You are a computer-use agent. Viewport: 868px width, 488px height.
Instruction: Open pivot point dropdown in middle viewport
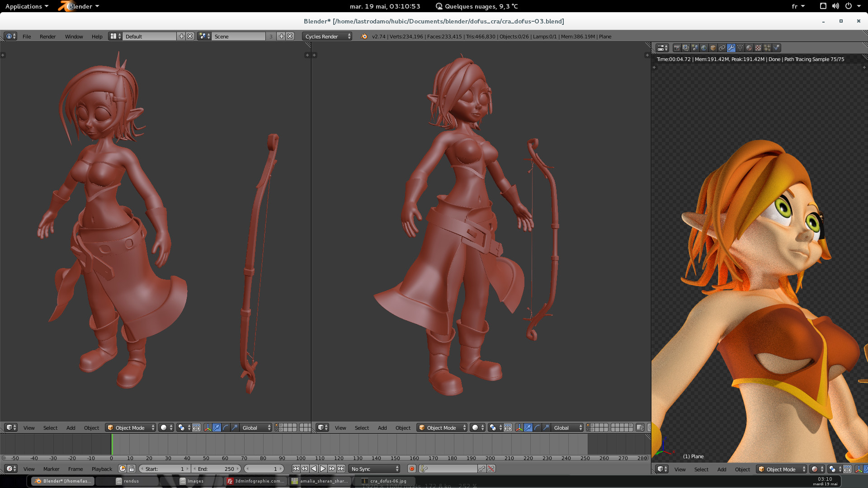tap(495, 427)
